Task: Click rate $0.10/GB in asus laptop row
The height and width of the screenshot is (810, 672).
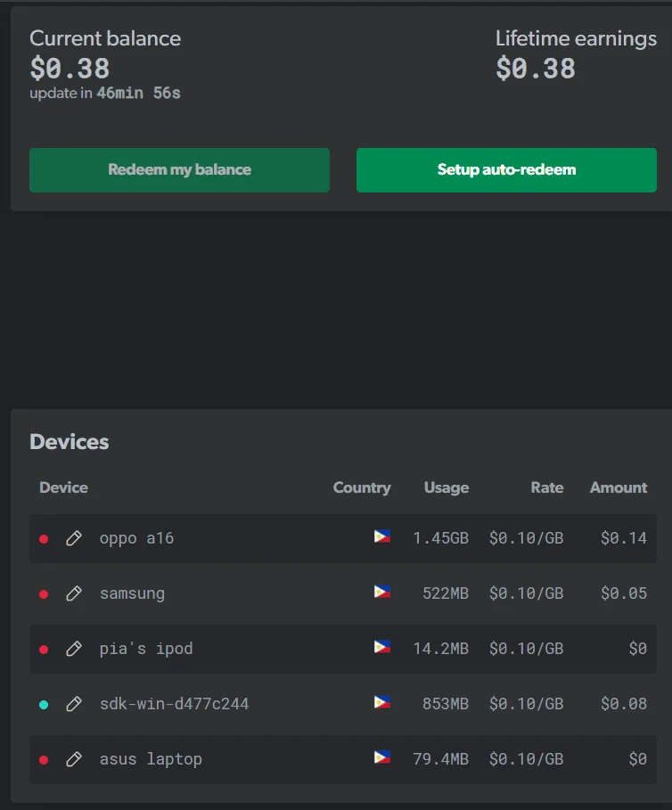Action: pos(527,759)
